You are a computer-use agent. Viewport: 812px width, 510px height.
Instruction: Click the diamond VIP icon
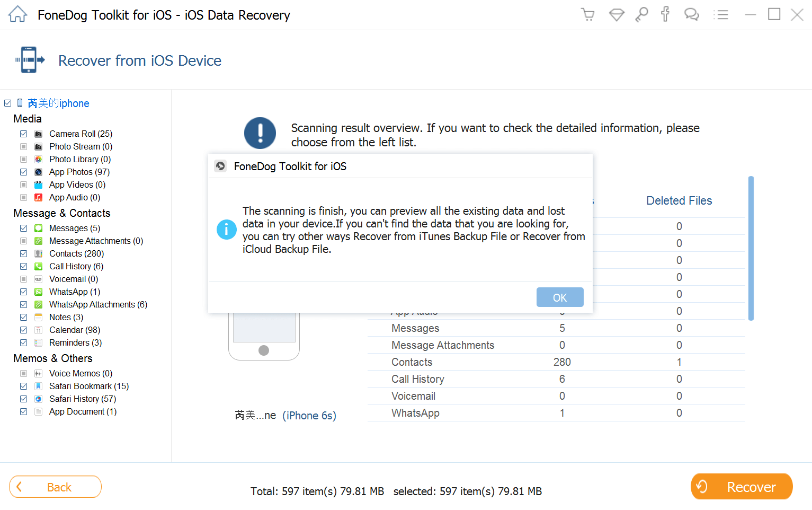[x=617, y=14]
